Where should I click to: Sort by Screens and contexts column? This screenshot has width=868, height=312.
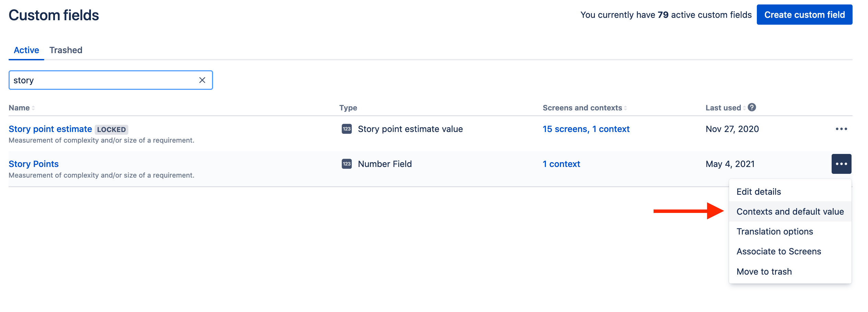point(585,108)
